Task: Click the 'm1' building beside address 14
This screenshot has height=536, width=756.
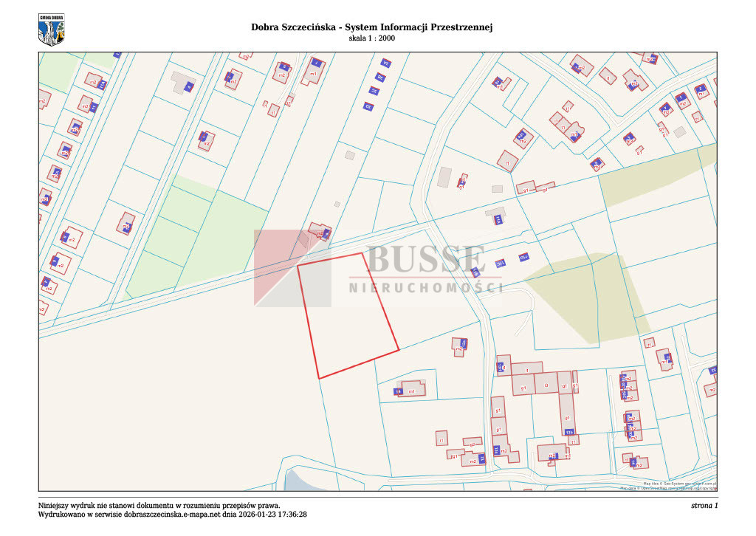Action: pyautogui.click(x=413, y=388)
